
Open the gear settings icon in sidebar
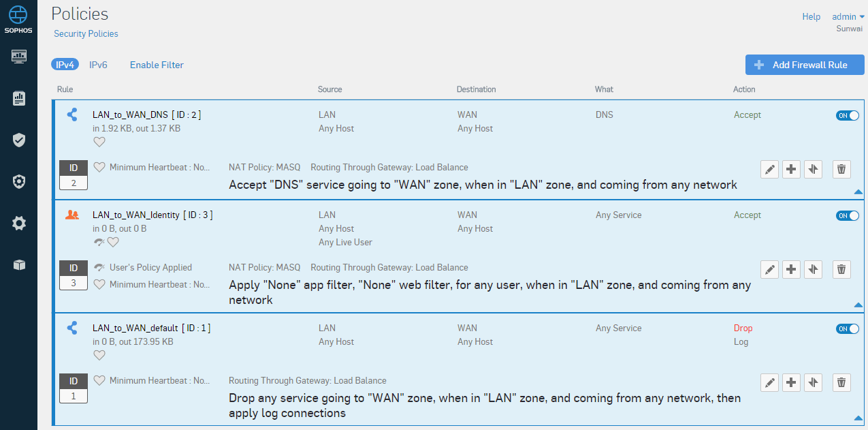[x=19, y=223]
